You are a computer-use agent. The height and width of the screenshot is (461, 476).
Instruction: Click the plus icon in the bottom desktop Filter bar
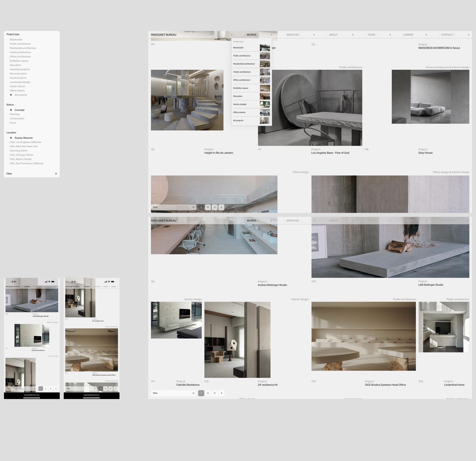(x=193, y=393)
